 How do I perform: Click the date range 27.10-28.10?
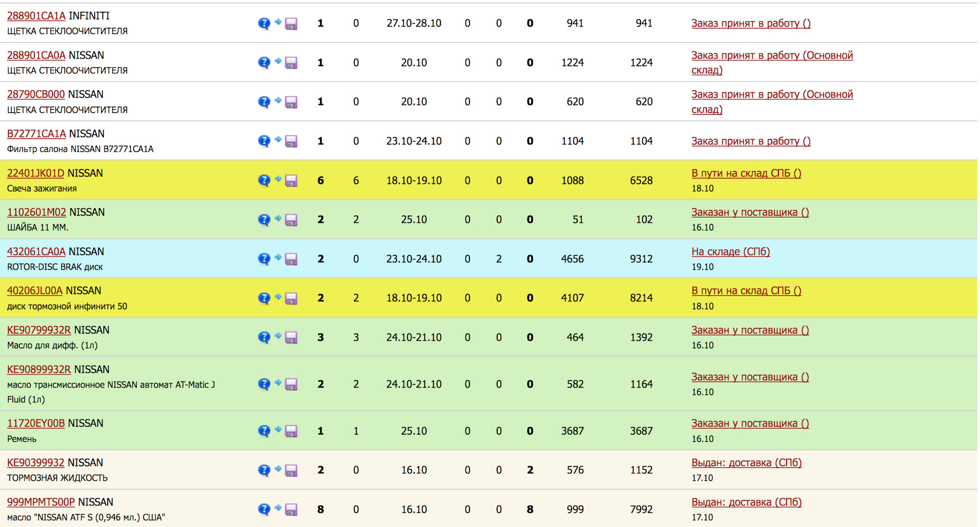click(414, 23)
